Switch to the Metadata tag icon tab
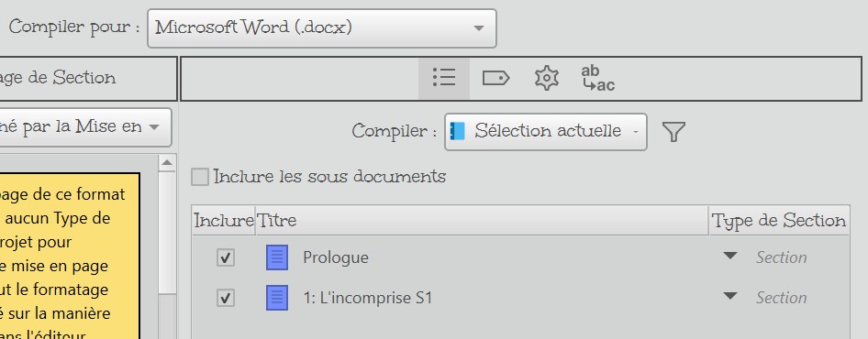868x339 pixels. click(495, 78)
